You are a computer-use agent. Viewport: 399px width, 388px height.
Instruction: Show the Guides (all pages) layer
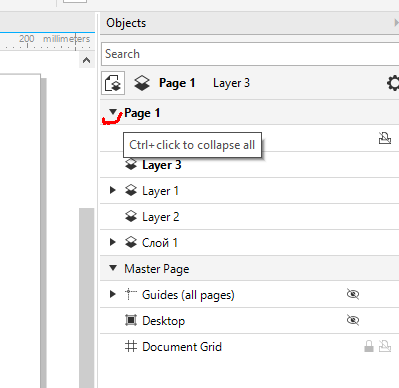(353, 294)
